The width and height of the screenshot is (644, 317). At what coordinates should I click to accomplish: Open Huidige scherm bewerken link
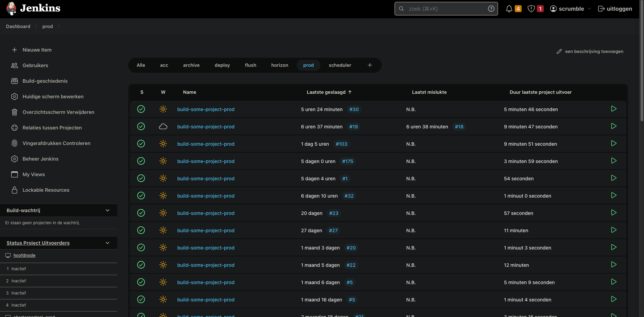53,97
